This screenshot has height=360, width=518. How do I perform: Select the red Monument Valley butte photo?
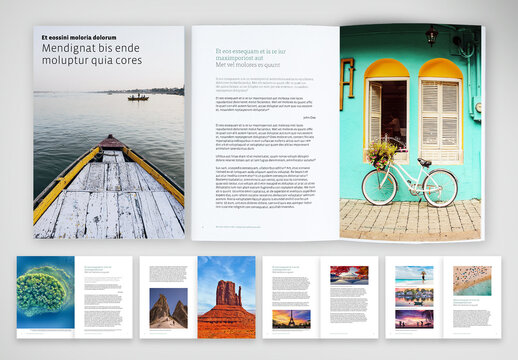click(x=227, y=297)
